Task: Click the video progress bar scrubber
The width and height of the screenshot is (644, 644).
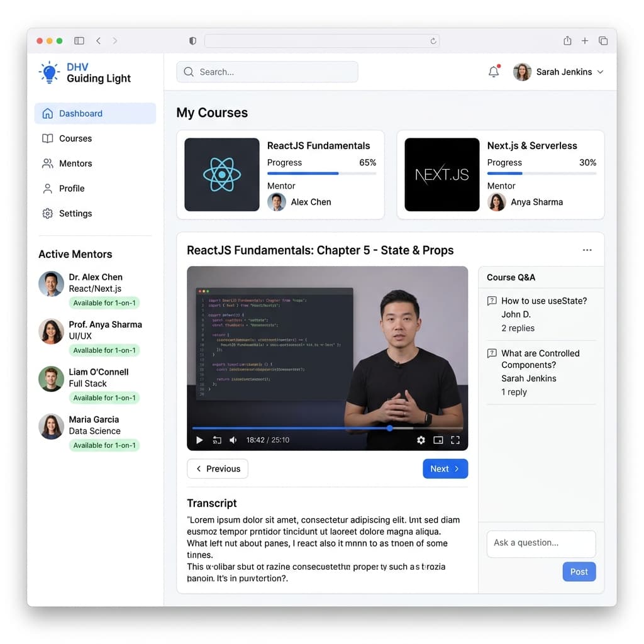Action: click(x=389, y=428)
